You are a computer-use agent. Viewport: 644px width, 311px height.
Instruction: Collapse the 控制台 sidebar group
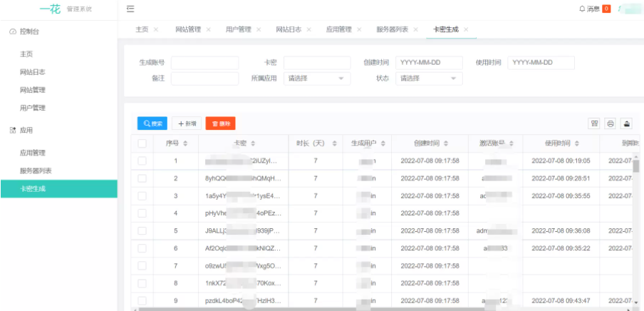(x=30, y=31)
